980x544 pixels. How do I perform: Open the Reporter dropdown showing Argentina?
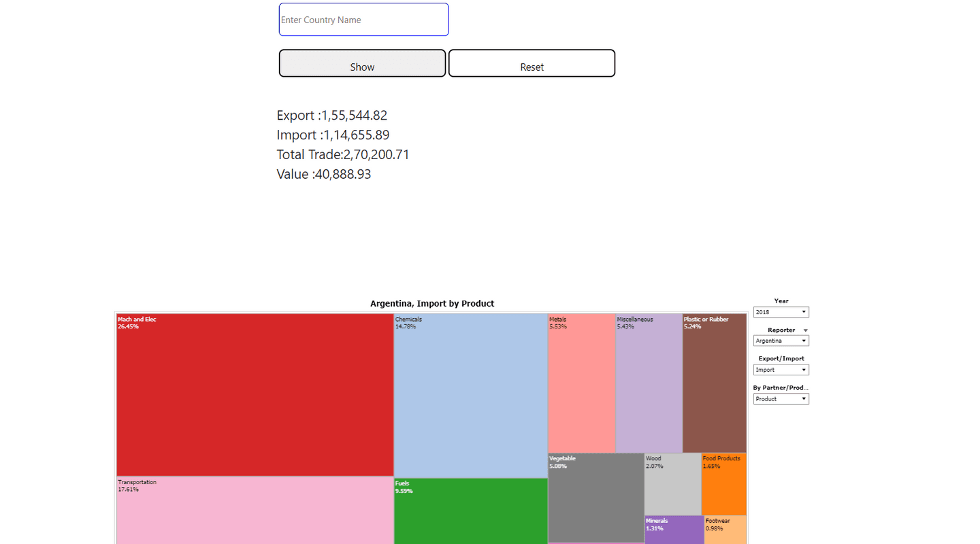click(781, 341)
